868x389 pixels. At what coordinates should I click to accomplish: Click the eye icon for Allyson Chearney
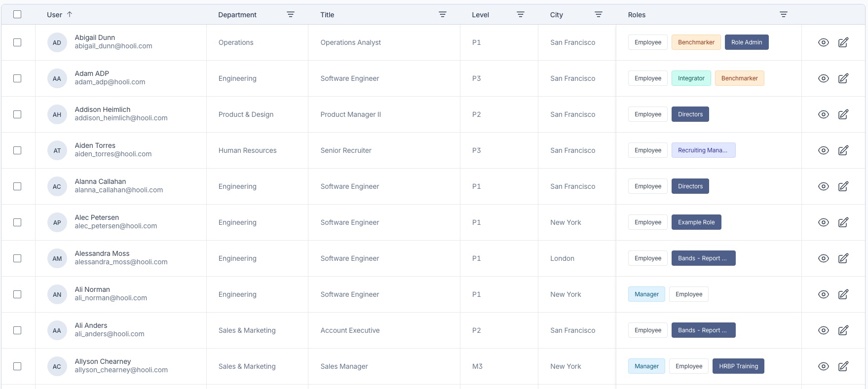(x=823, y=366)
